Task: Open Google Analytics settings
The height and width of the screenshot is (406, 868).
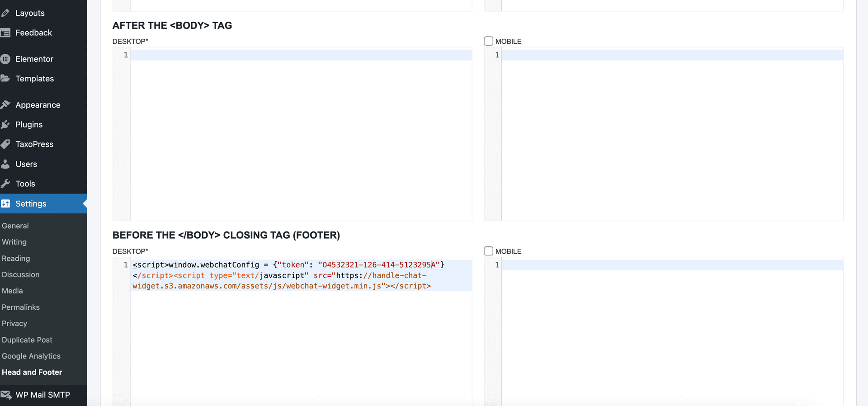Action: (31, 356)
